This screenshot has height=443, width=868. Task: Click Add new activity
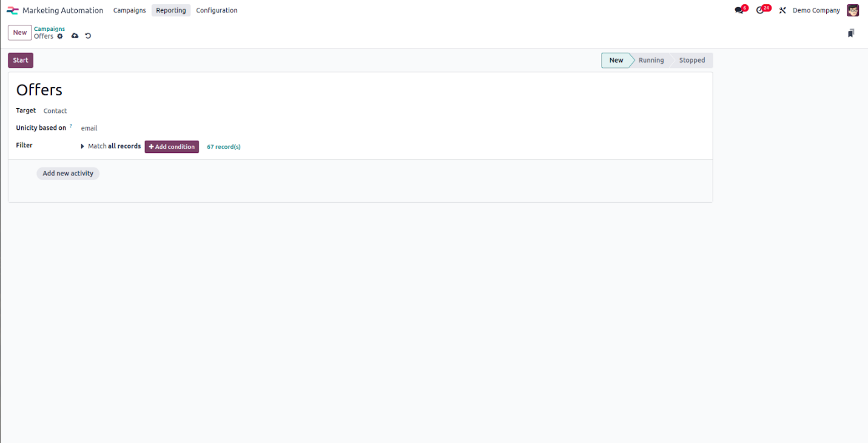68,174
